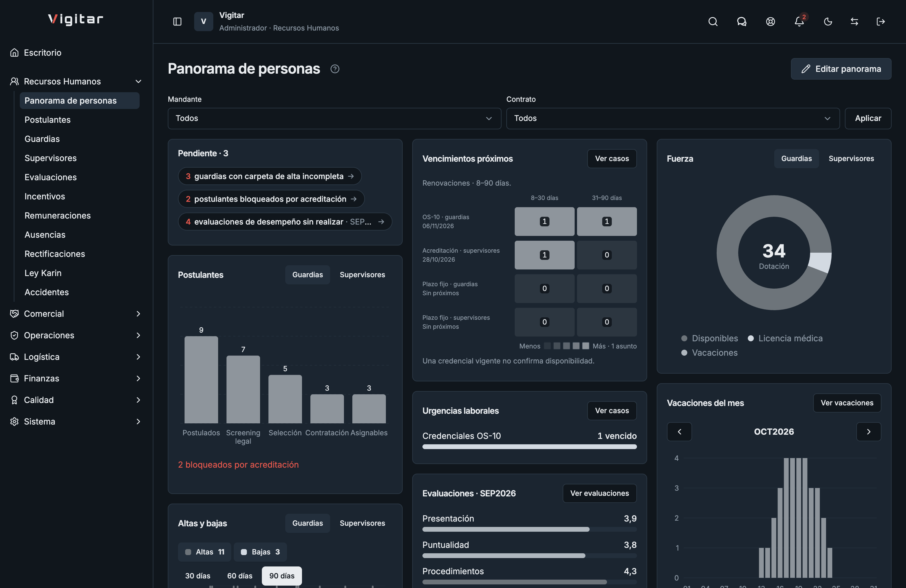
Task: Toggle Bajas series legend chip
Action: pyautogui.click(x=260, y=552)
